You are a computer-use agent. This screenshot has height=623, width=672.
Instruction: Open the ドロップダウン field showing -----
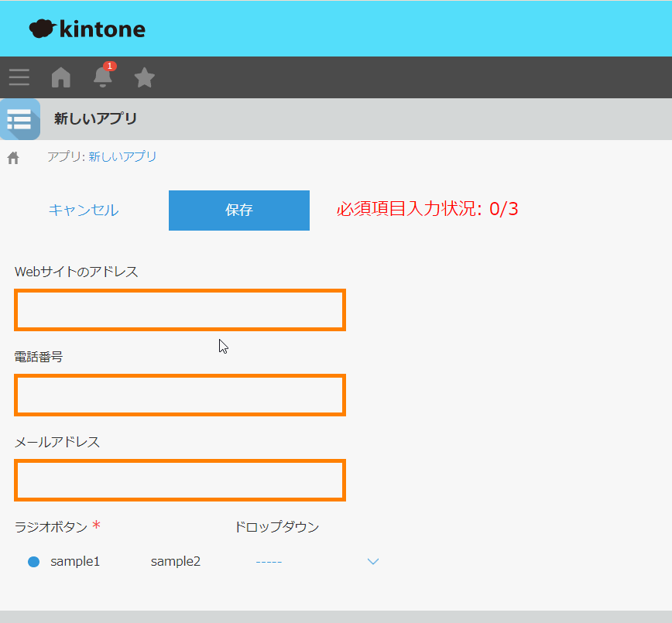click(x=310, y=562)
